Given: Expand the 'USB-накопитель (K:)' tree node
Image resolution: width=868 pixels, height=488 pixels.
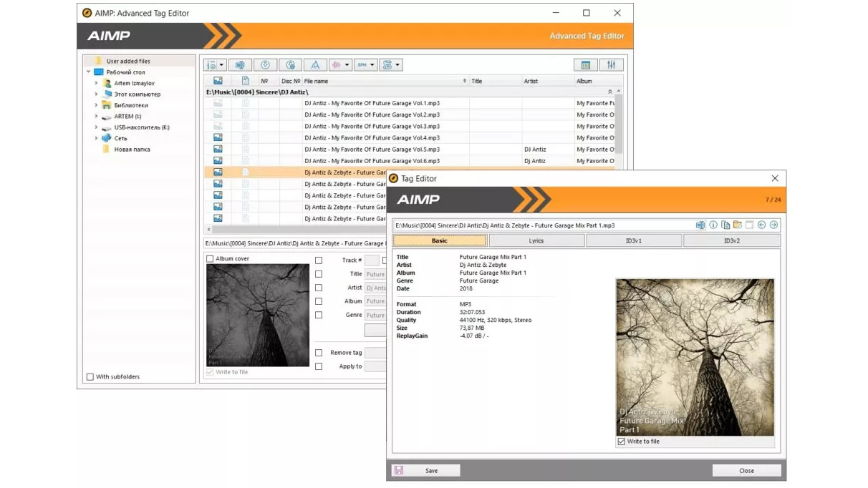Looking at the screenshot, I should click(x=96, y=127).
